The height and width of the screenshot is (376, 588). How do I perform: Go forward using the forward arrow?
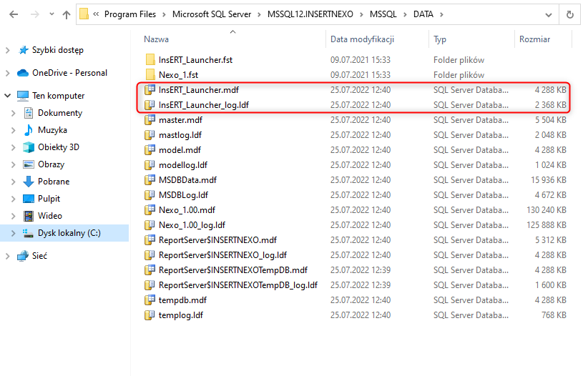pyautogui.click(x=34, y=14)
